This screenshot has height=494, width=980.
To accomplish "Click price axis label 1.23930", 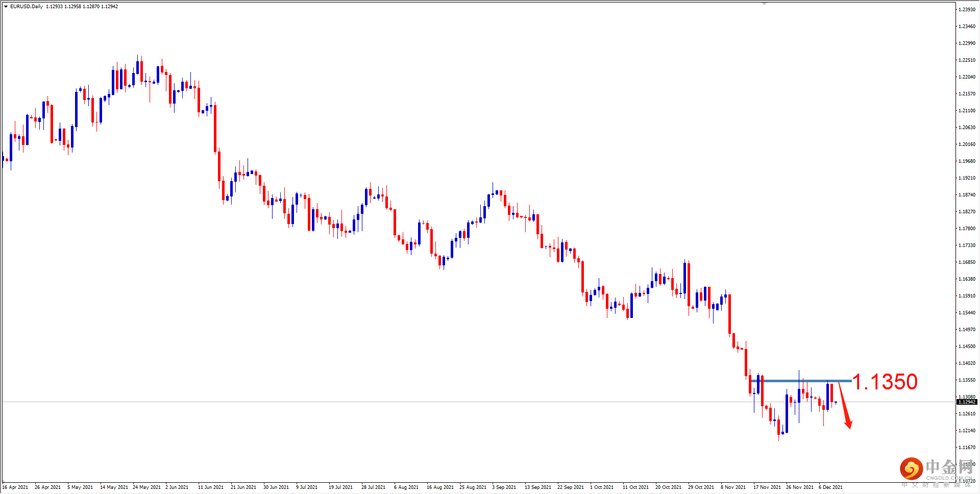I will 967,10.
